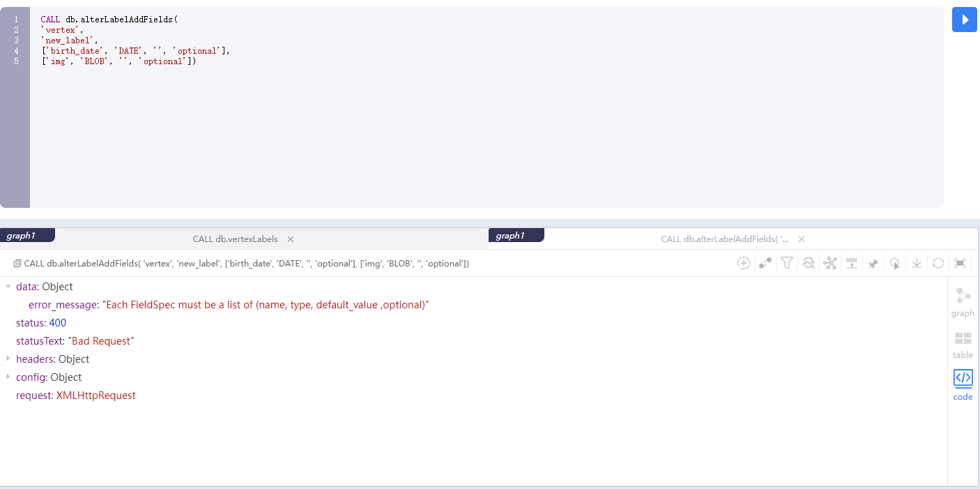Pin the query result using pin icon
This screenshot has height=489, width=980.
[x=873, y=263]
